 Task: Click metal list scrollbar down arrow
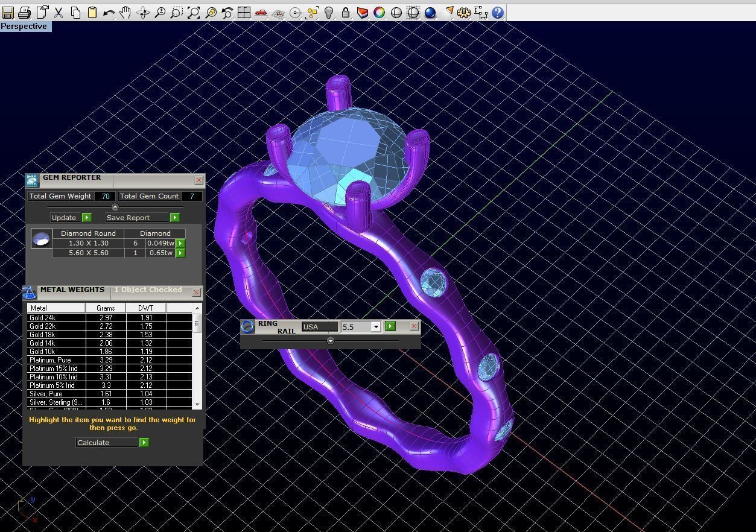(x=197, y=404)
